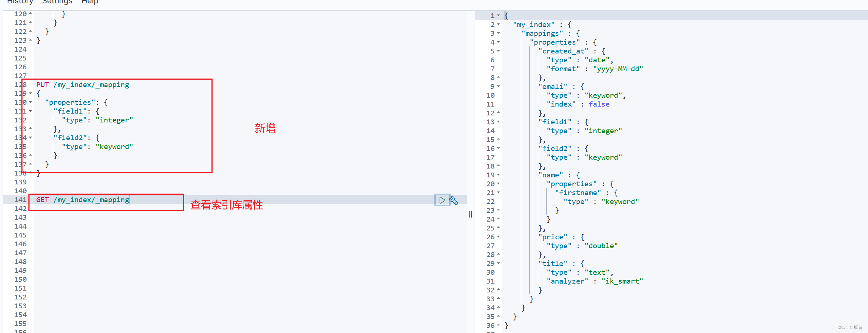Open the Settings menu
Viewport: 868px width, 333px height.
pyautogui.click(x=57, y=2)
